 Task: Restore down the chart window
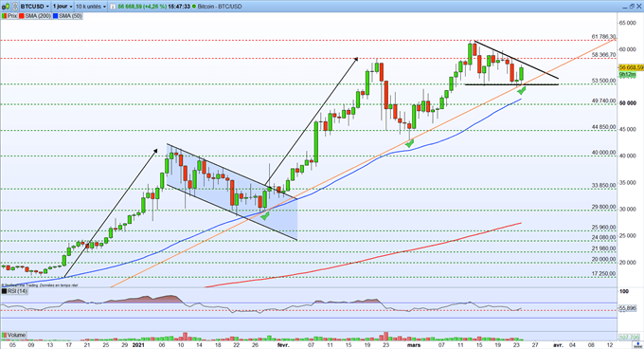tap(632, 7)
